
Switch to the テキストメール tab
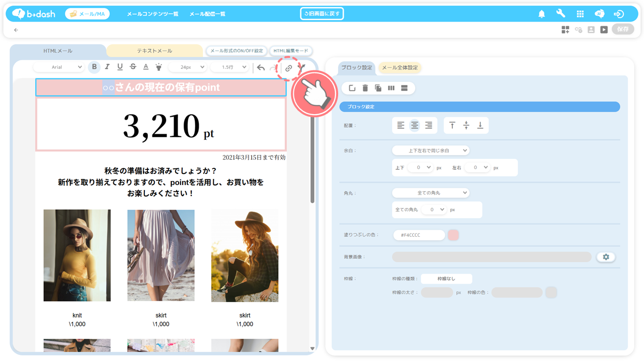154,51
